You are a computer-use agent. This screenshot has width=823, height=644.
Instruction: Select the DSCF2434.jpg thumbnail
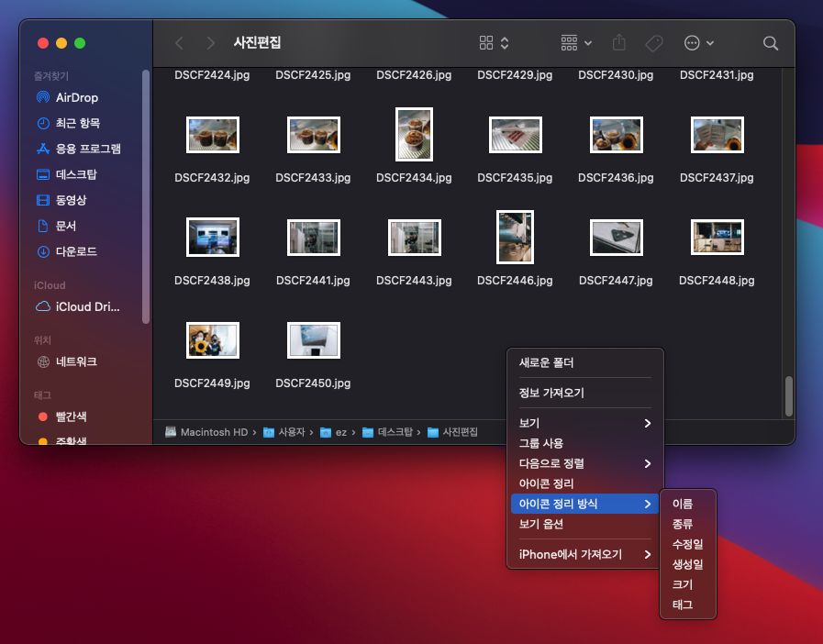[x=414, y=134]
